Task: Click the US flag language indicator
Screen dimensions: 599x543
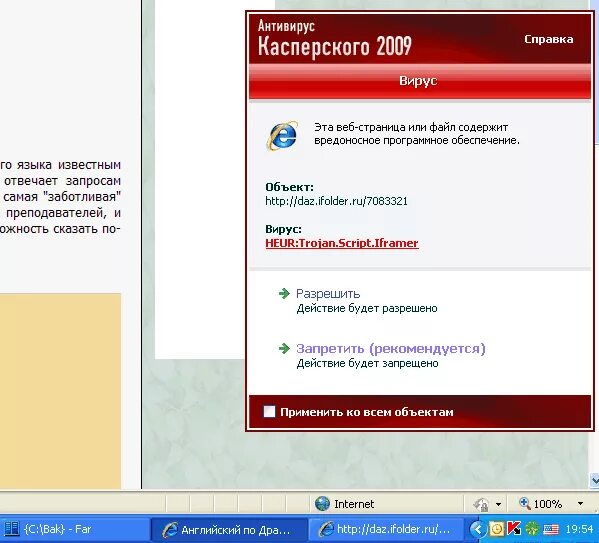Action: [x=550, y=530]
